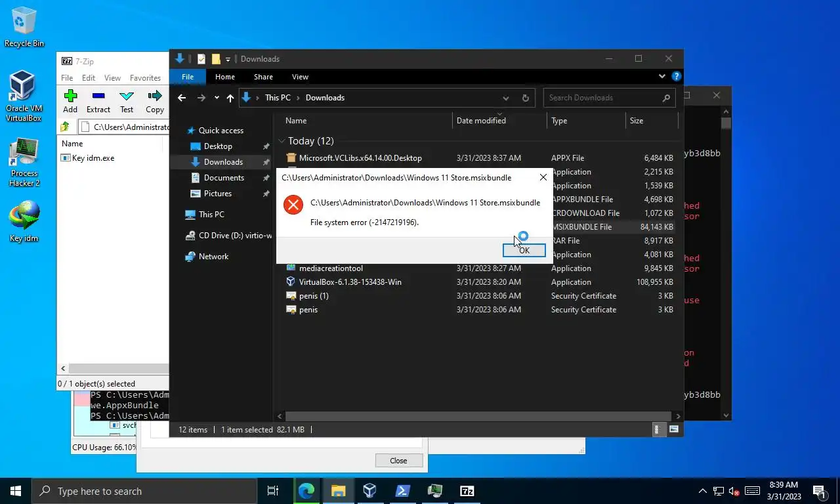This screenshot has height=504, width=840.
Task: Open Explorer File tab
Action: pos(188,77)
